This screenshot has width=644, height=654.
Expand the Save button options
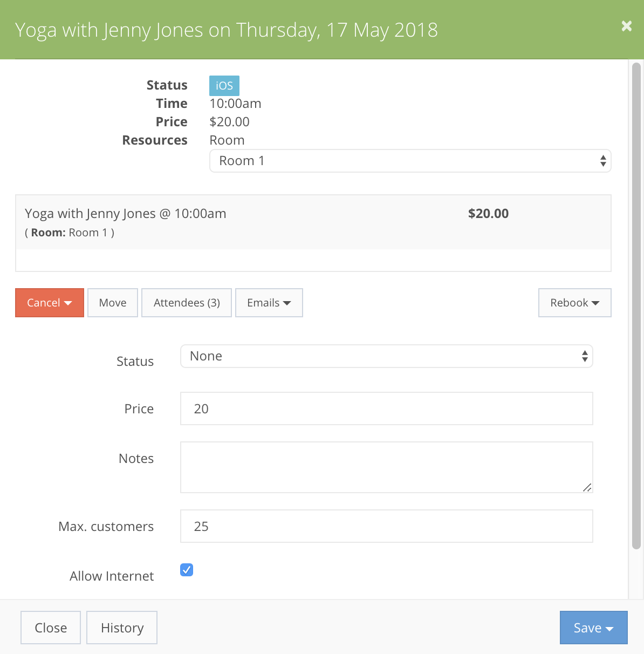(611, 628)
